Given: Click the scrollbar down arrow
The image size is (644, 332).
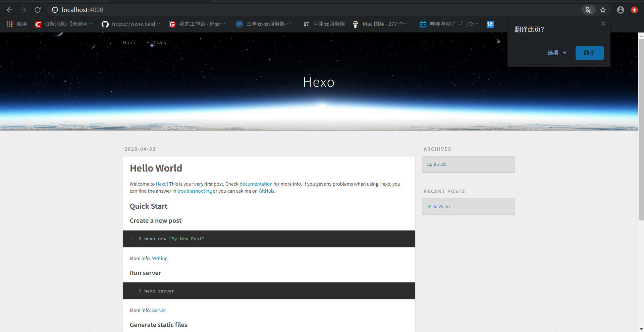Looking at the screenshot, I should pyautogui.click(x=641, y=329).
